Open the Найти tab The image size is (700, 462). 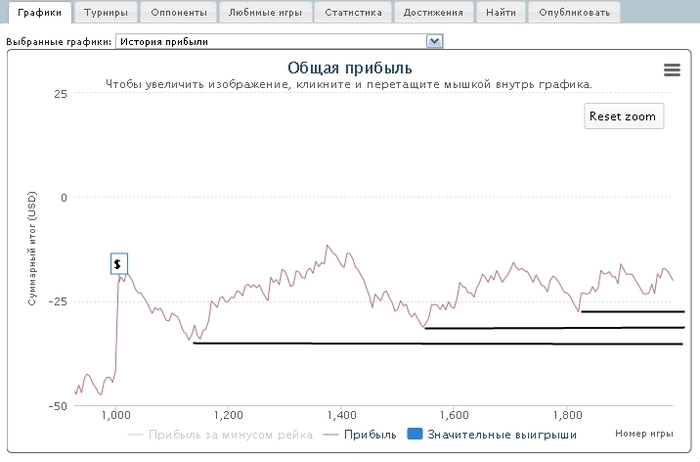pos(501,12)
